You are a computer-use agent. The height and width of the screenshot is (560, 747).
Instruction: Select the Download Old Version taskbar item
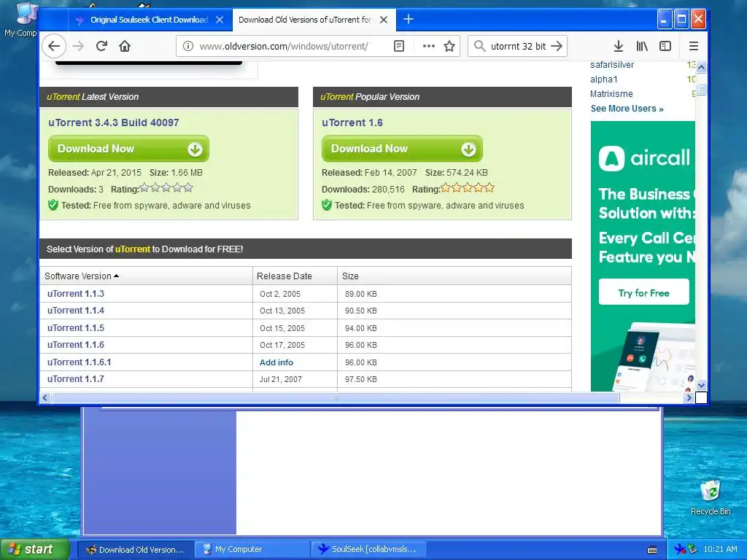(135, 550)
